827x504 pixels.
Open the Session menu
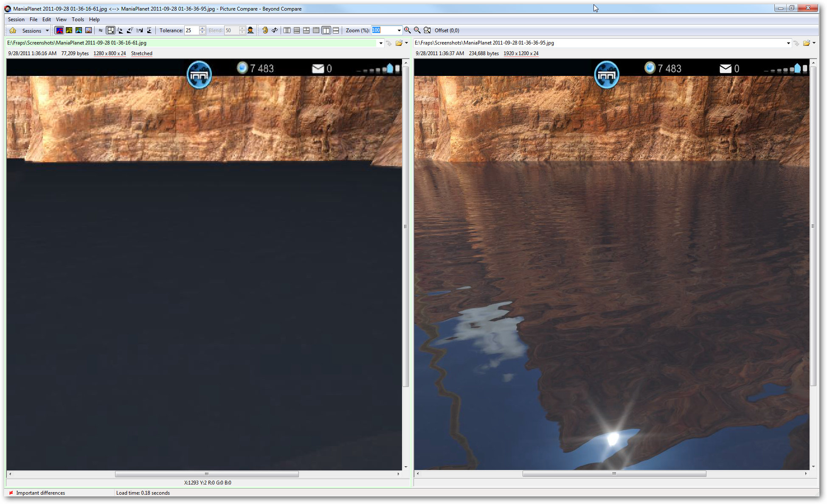pyautogui.click(x=16, y=20)
